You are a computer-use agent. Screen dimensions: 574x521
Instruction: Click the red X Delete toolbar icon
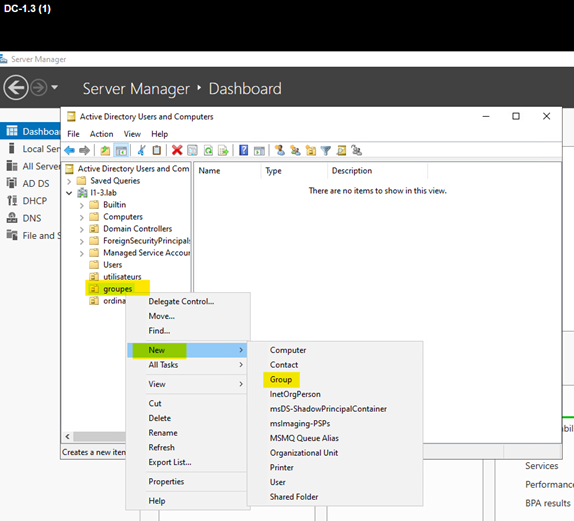click(177, 150)
